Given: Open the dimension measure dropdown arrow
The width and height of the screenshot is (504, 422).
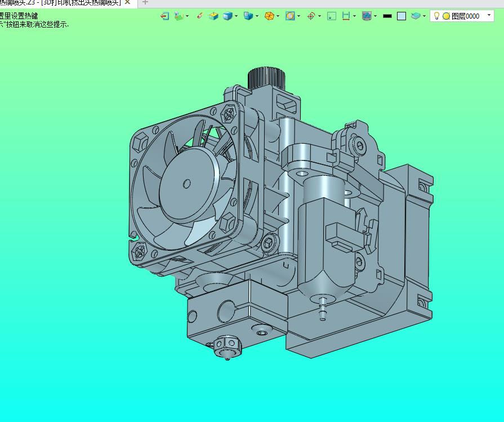Looking at the screenshot, I should [355, 16].
